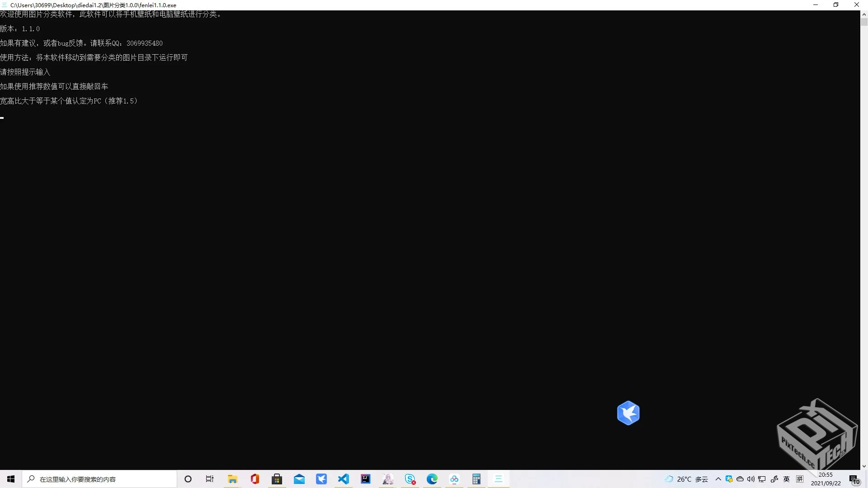Open File Explorer from taskbar

point(232,479)
